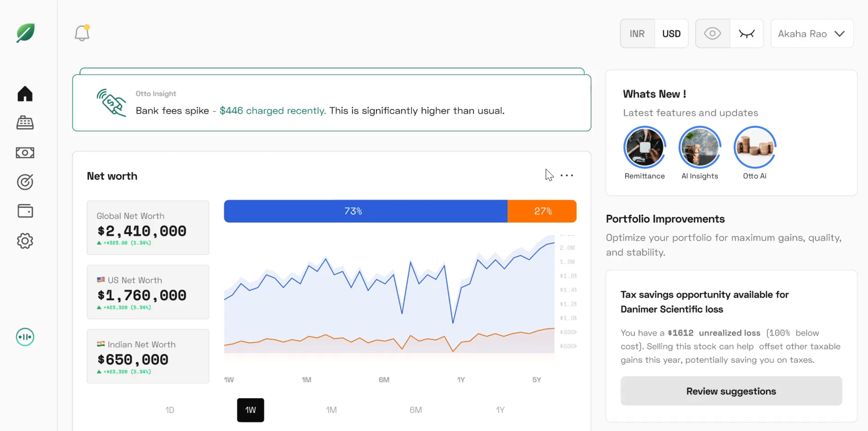Select the 1D time range tab

coord(169,410)
